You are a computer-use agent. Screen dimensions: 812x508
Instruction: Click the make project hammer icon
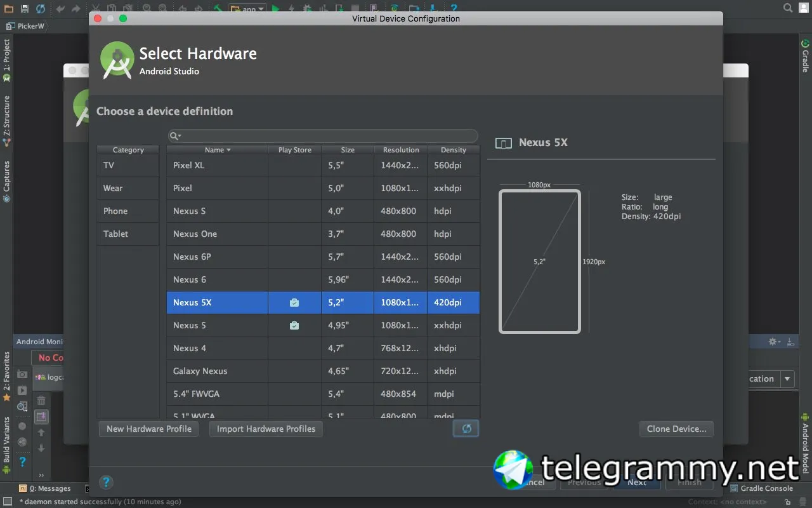point(217,9)
